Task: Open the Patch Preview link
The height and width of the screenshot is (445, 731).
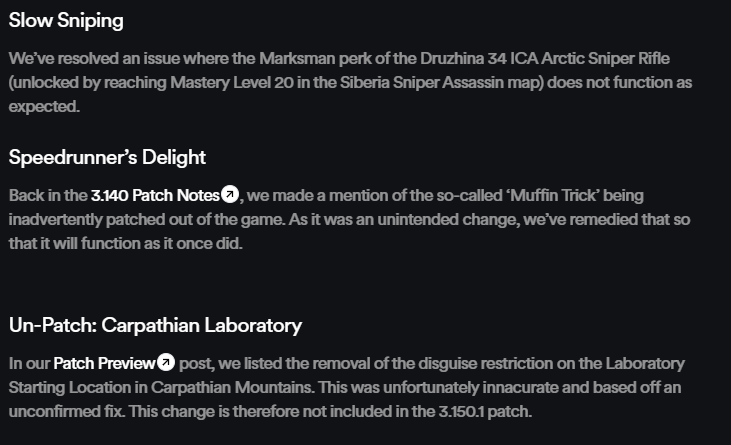Action: [x=104, y=363]
